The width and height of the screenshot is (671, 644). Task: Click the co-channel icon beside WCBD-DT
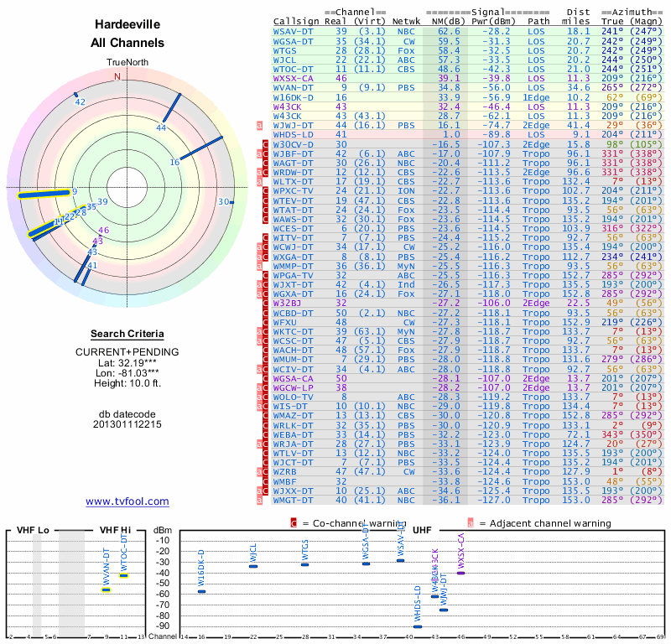[x=265, y=314]
